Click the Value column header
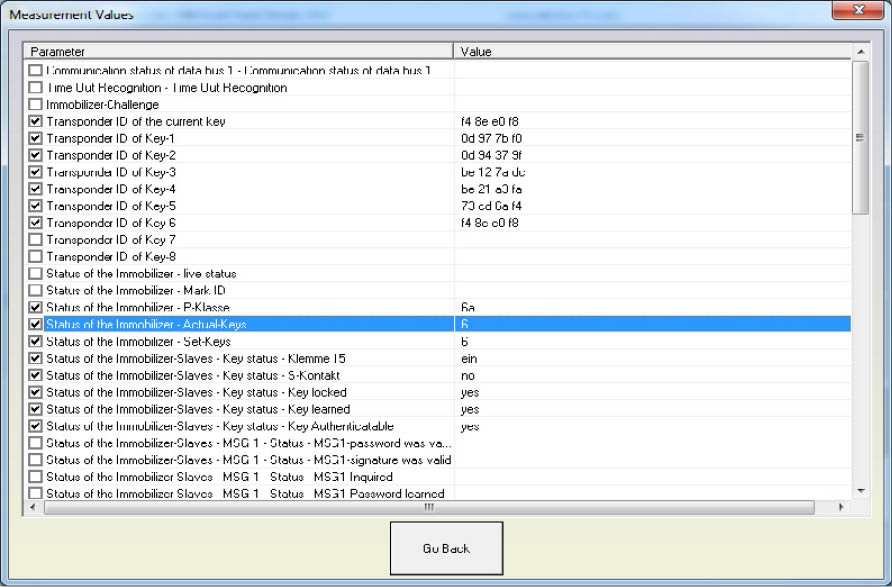 [650, 51]
